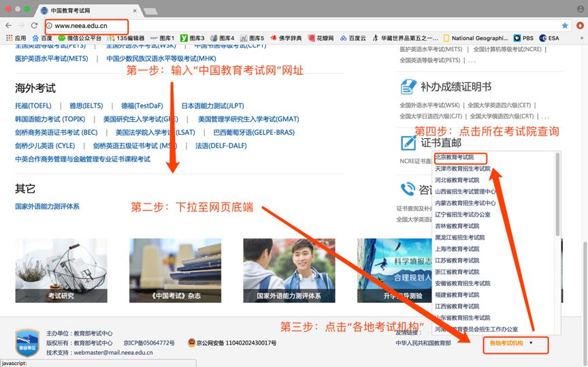Click the site information icon in address bar
Screen dimensions: 588x367
(x=49, y=25)
